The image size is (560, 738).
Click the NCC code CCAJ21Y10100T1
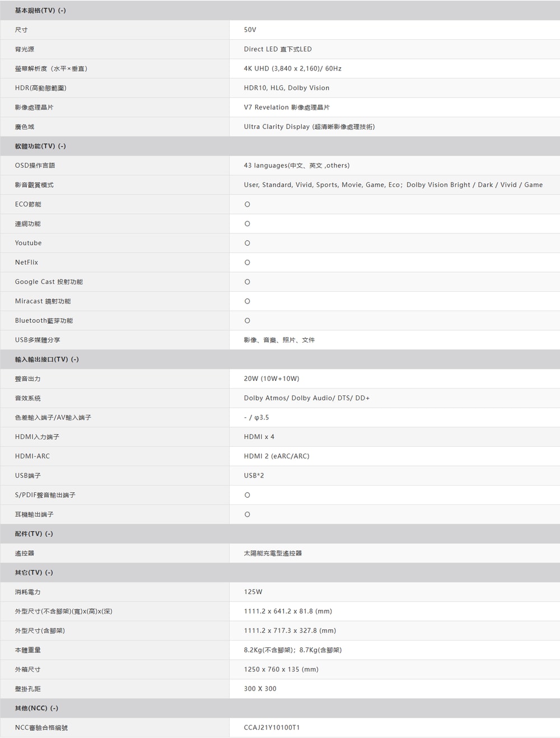pos(272,727)
